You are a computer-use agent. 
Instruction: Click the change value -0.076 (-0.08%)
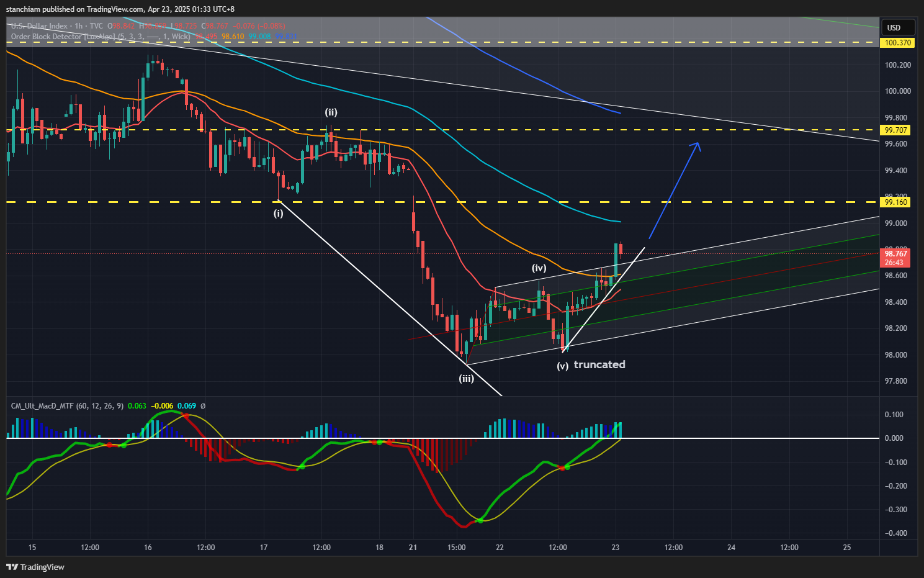click(x=259, y=26)
